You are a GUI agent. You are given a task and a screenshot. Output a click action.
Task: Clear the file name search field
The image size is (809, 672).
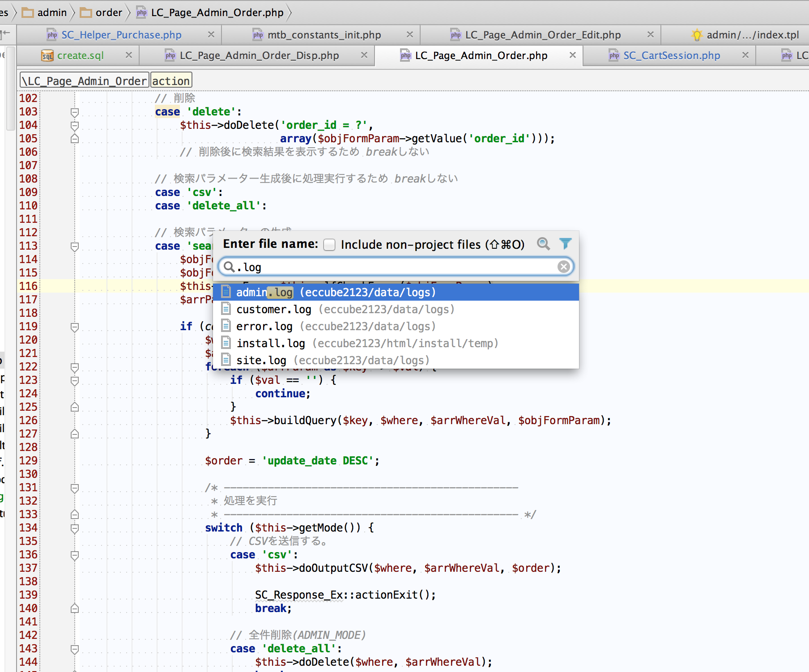click(563, 267)
